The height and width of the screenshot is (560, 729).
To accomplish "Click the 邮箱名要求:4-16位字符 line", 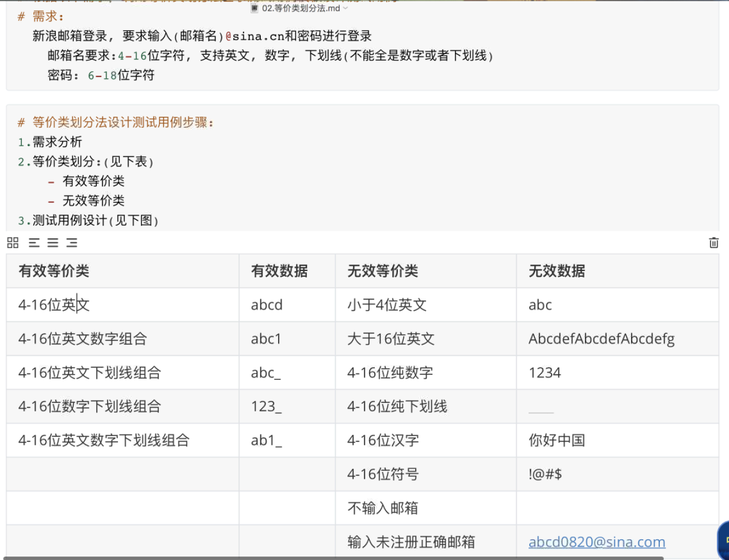I will click(271, 56).
